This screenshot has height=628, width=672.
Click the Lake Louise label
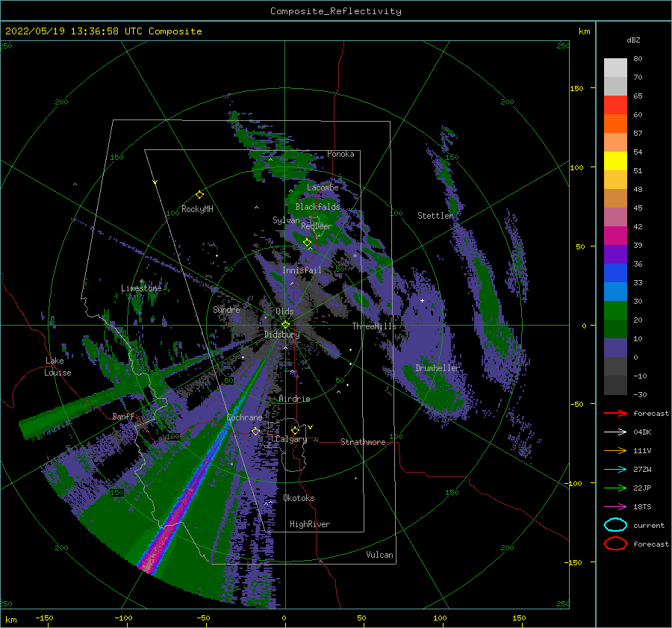pos(57,367)
